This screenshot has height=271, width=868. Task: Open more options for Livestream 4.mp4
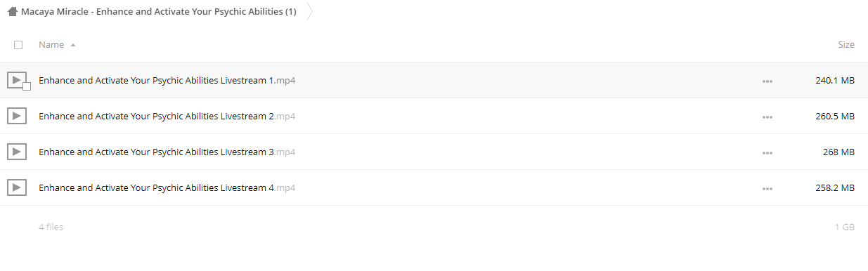767,189
